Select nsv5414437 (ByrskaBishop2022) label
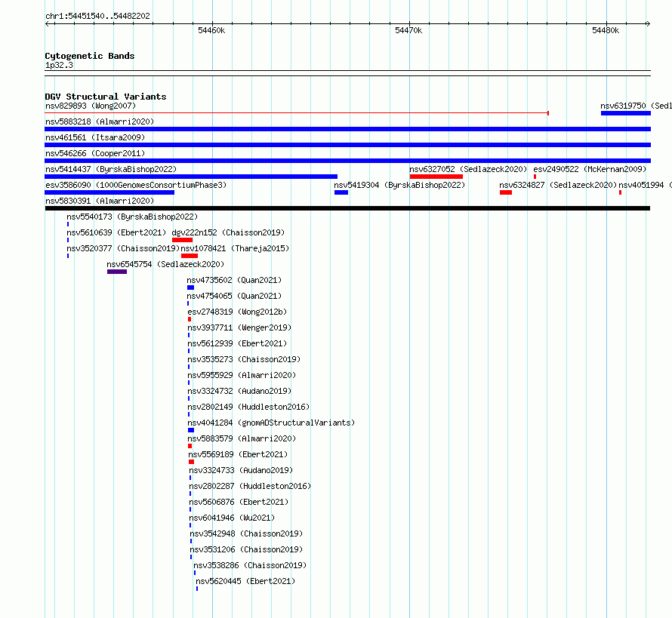 click(x=111, y=169)
